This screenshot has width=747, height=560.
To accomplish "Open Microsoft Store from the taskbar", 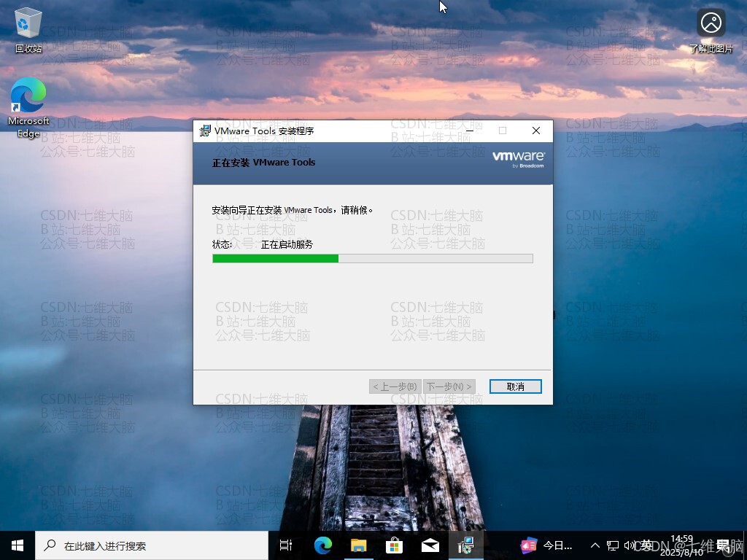I will click(x=395, y=545).
